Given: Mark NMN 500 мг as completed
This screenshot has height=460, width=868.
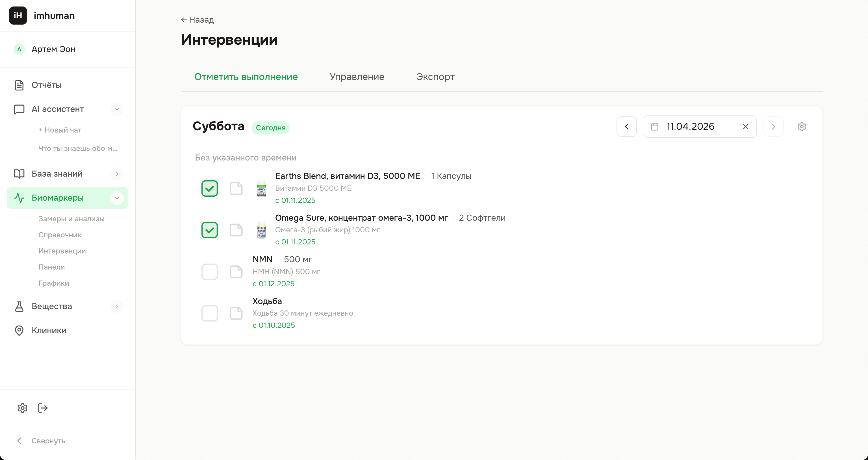Looking at the screenshot, I should pos(210,272).
